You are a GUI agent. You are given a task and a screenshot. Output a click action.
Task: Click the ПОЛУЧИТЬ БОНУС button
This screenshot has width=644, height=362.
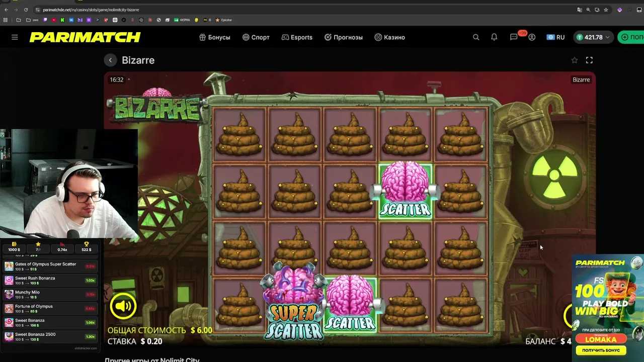click(601, 350)
